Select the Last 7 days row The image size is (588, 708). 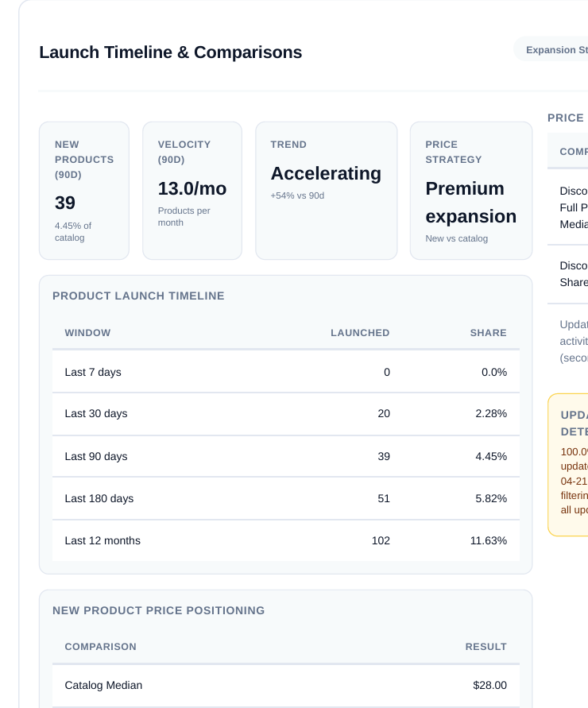pos(285,372)
